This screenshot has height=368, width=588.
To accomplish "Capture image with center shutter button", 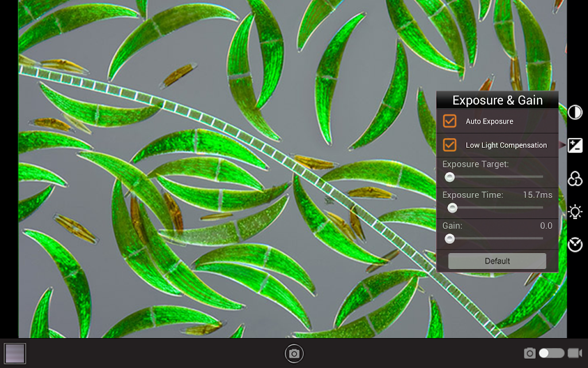I will coord(294,354).
